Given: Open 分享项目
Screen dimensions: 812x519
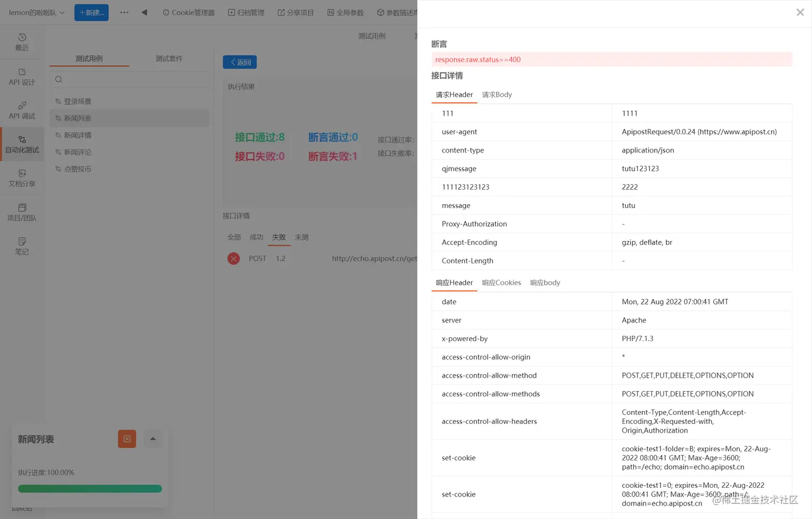Looking at the screenshot, I should click(x=295, y=12).
